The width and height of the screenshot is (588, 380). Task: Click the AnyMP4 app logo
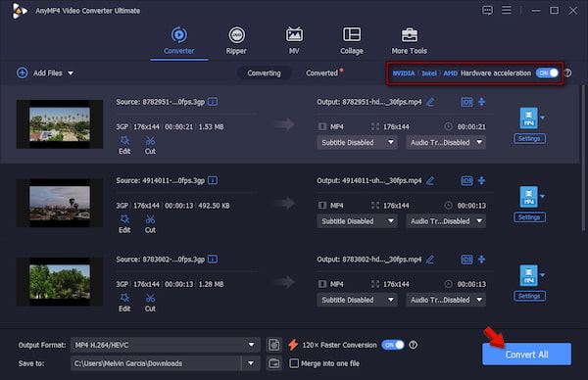coord(20,11)
